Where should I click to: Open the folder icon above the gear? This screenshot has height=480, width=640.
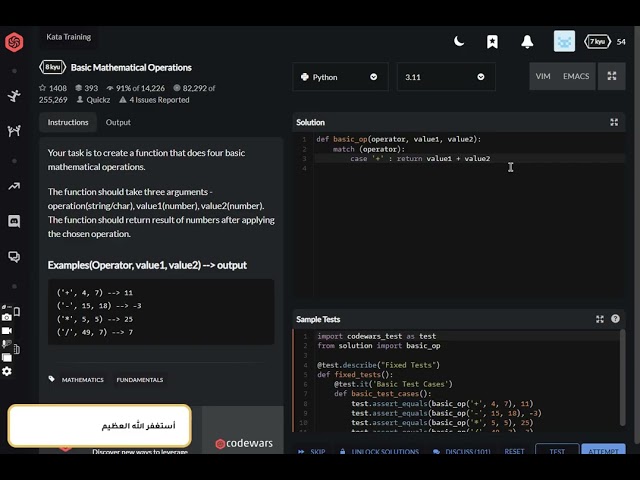[x=7, y=358]
